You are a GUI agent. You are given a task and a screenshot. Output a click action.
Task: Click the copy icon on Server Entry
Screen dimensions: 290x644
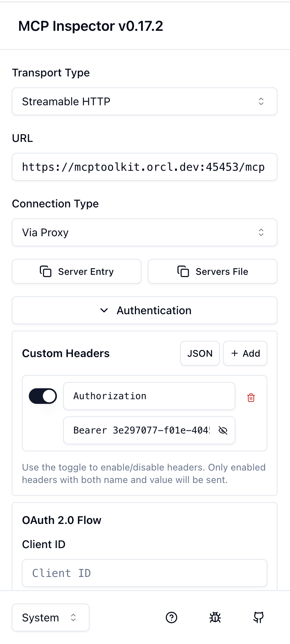tap(46, 271)
